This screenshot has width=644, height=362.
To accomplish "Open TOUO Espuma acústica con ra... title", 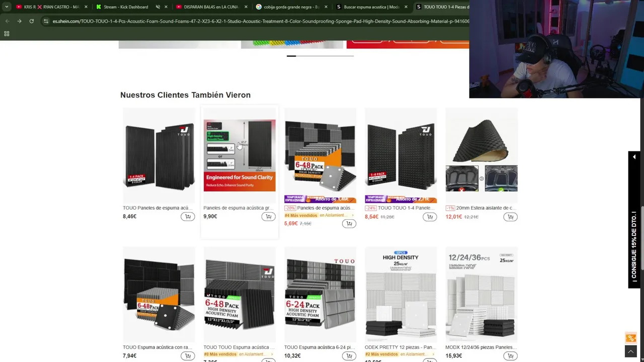I will click(x=157, y=347).
